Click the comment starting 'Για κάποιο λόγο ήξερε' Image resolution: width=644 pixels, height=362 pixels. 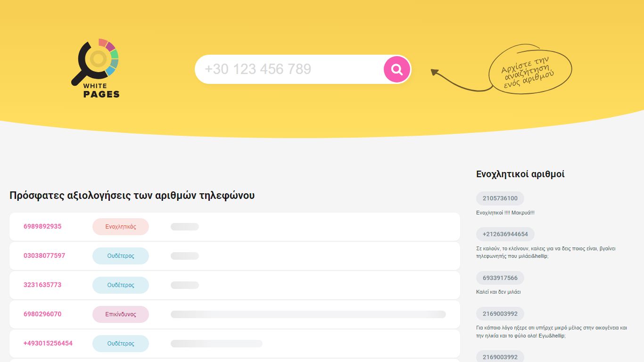pos(552,332)
